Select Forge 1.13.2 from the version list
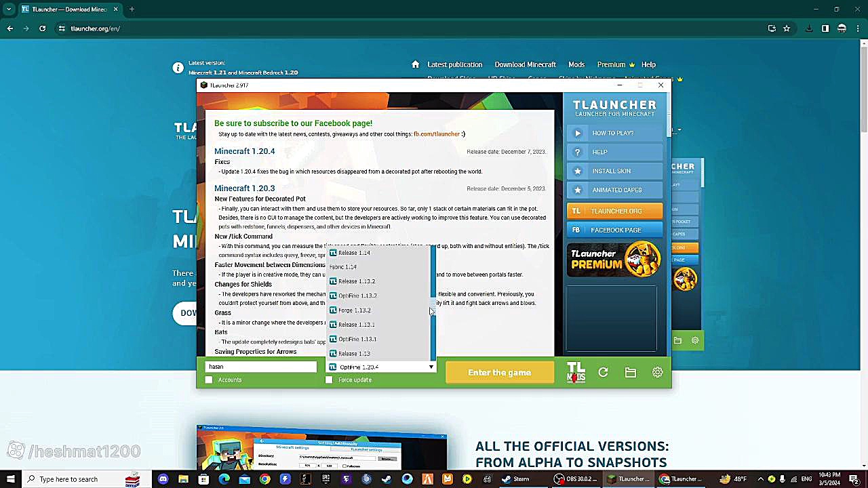 (x=378, y=310)
